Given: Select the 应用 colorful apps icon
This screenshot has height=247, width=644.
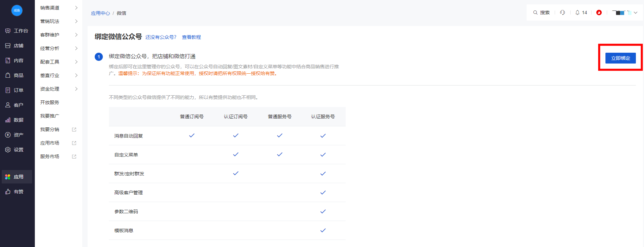Looking at the screenshot, I should pyautogui.click(x=8, y=177).
